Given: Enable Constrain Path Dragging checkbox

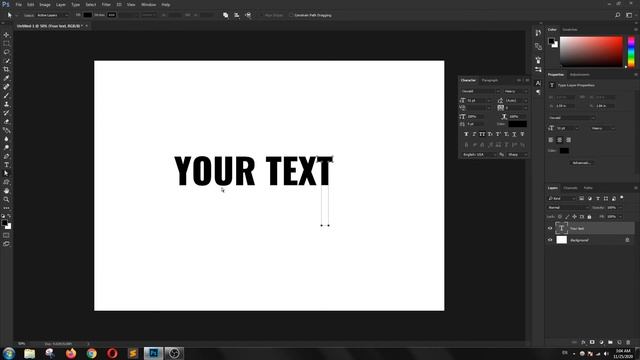Looking at the screenshot, I should click(291, 15).
